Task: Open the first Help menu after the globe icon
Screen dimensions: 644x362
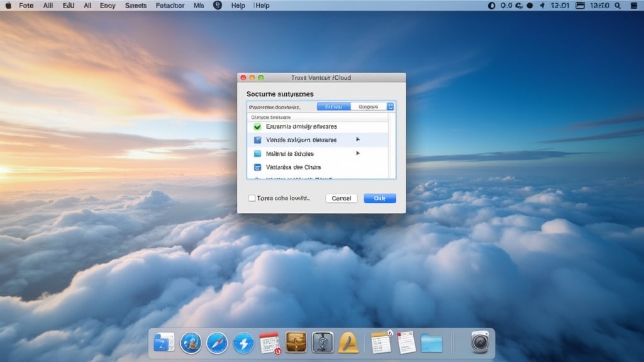Action: tap(238, 5)
